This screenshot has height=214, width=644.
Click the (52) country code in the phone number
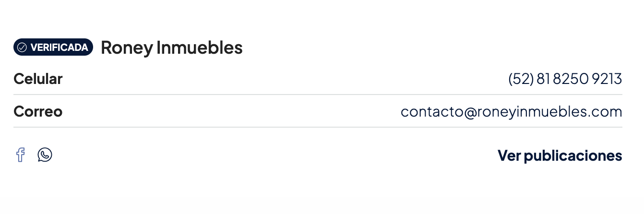pyautogui.click(x=521, y=79)
